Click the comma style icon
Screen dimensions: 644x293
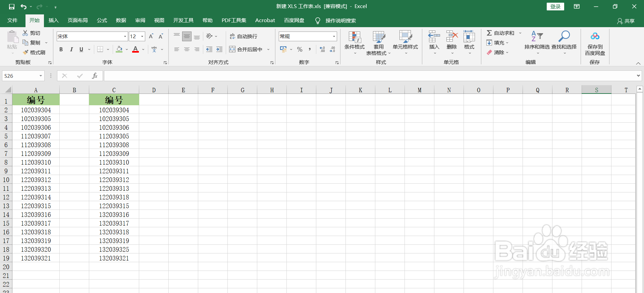[310, 49]
